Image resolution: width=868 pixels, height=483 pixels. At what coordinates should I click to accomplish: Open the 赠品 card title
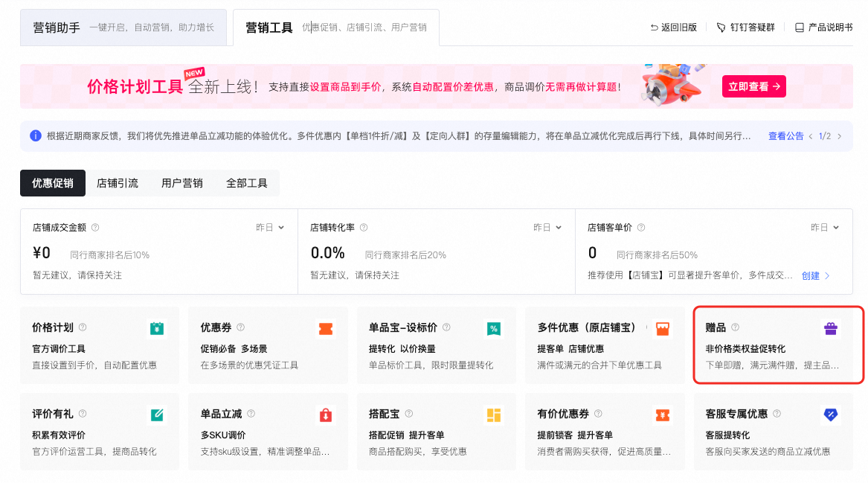716,327
